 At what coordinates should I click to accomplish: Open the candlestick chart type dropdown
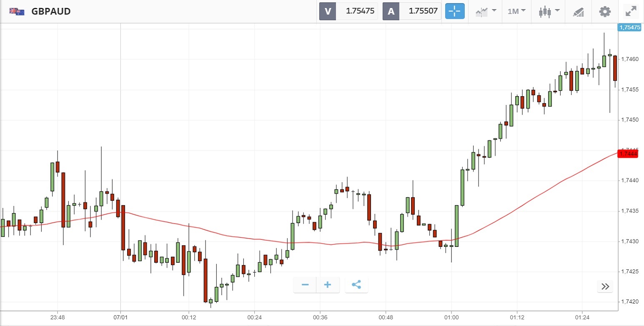click(x=549, y=11)
